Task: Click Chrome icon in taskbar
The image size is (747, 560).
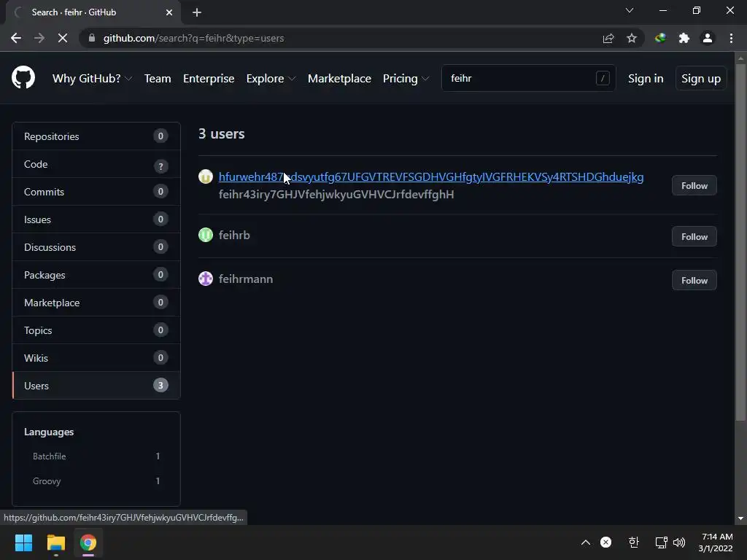Action: (88, 542)
